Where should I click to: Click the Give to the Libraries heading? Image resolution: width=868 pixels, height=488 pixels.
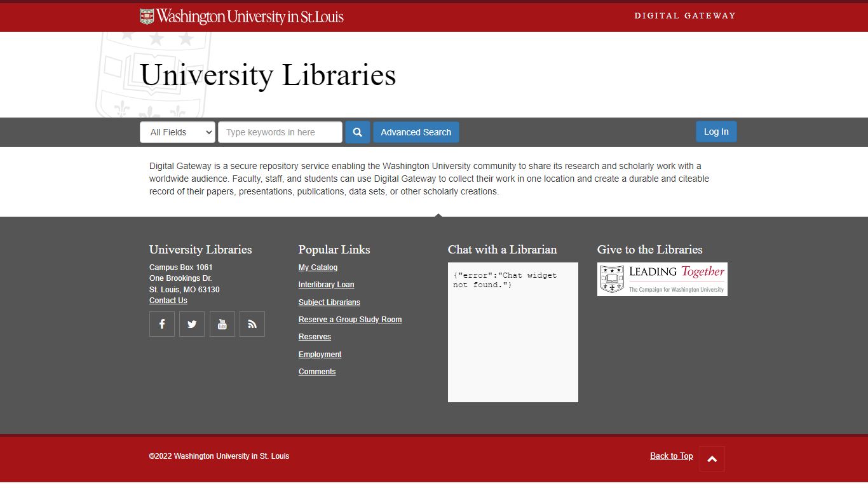coord(649,250)
